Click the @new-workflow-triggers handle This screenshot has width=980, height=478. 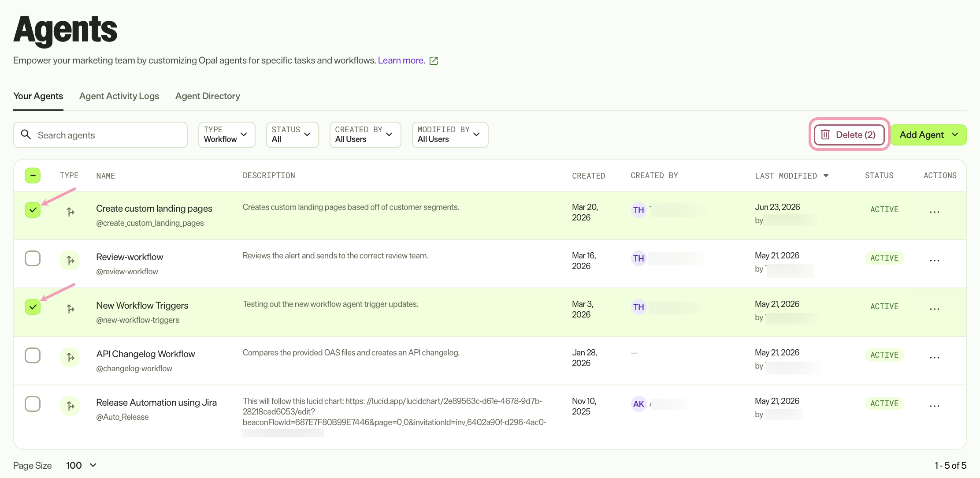[x=137, y=320]
